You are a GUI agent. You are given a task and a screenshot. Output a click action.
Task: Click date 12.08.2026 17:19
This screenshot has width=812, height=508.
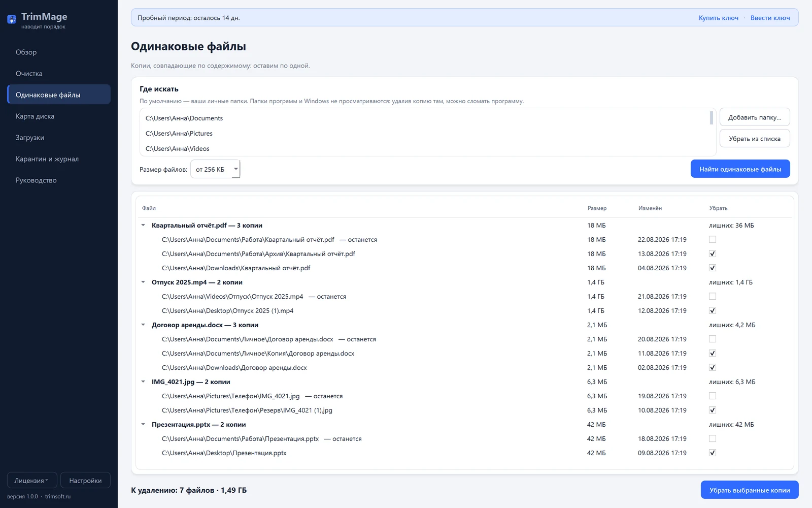(662, 310)
